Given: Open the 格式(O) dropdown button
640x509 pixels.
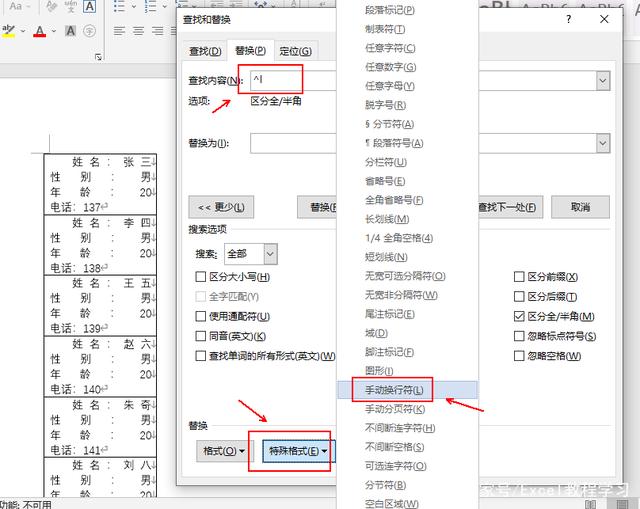Looking at the screenshot, I should click(223, 451).
